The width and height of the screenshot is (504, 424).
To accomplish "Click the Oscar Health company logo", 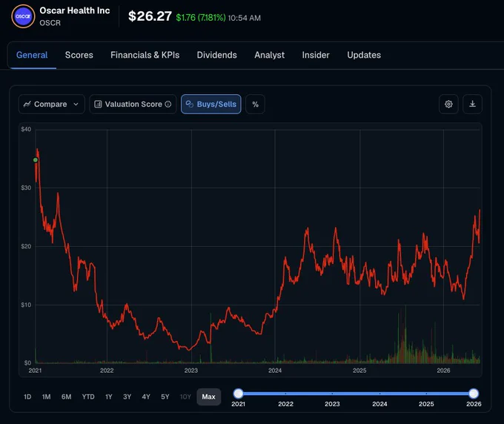I will coord(23,16).
